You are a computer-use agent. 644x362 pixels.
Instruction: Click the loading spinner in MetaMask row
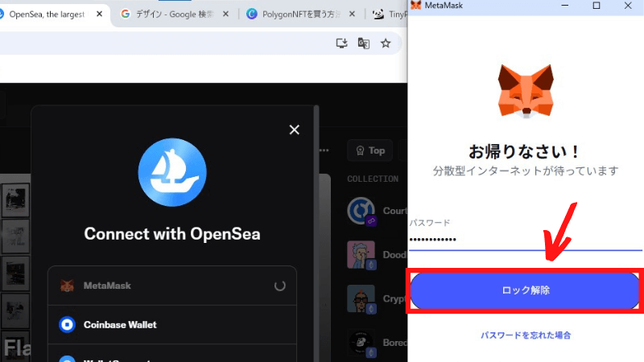click(279, 286)
